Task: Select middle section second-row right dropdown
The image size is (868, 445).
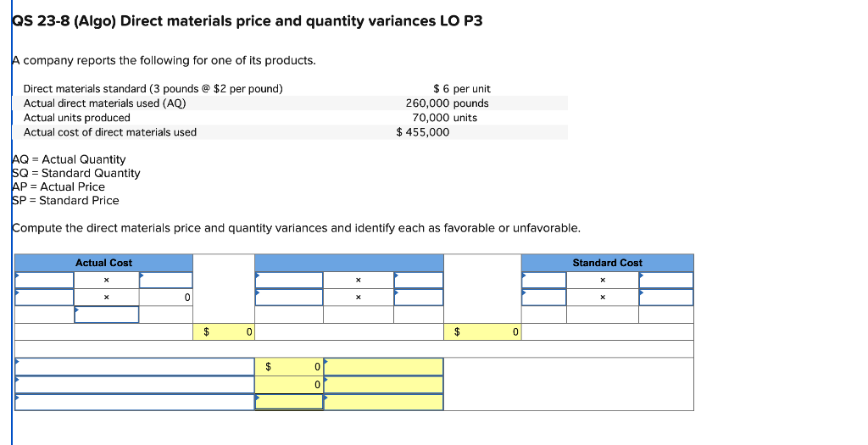Action: tap(419, 298)
